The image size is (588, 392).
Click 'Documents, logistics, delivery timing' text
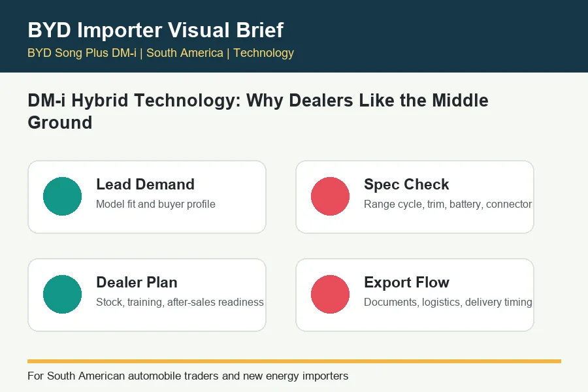pyautogui.click(x=448, y=302)
